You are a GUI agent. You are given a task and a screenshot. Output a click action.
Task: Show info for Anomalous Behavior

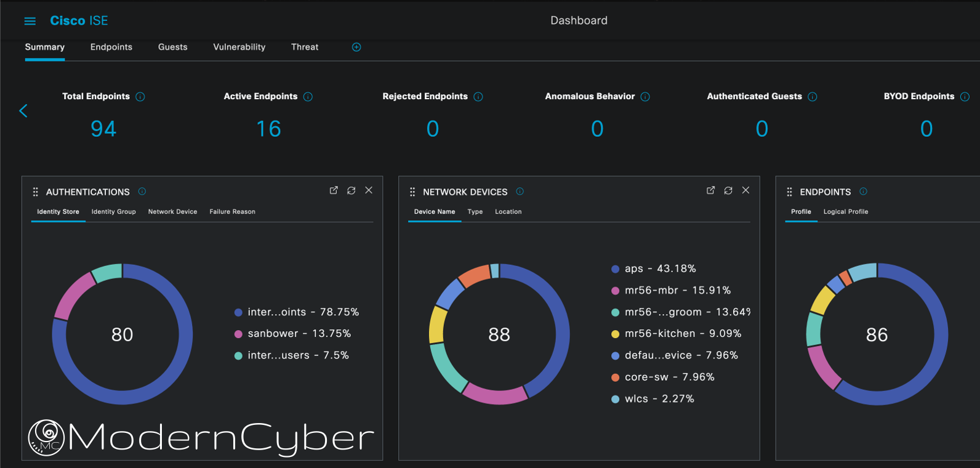click(645, 97)
